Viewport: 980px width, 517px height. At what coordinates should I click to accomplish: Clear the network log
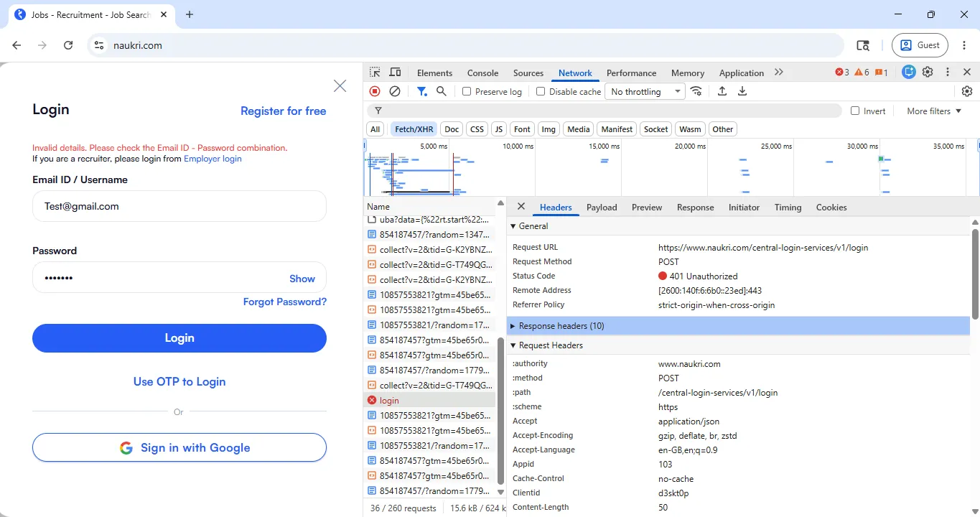coord(395,91)
